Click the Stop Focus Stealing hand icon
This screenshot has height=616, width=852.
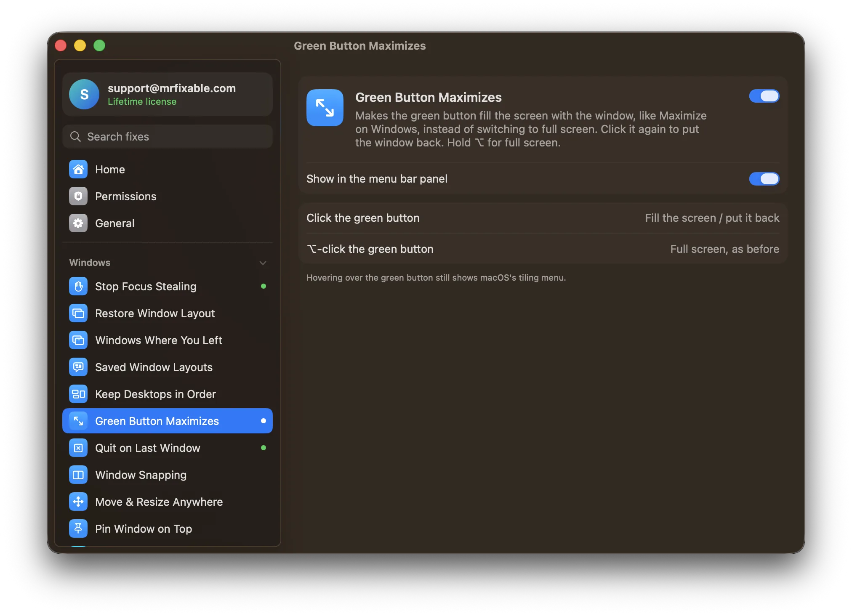point(78,286)
